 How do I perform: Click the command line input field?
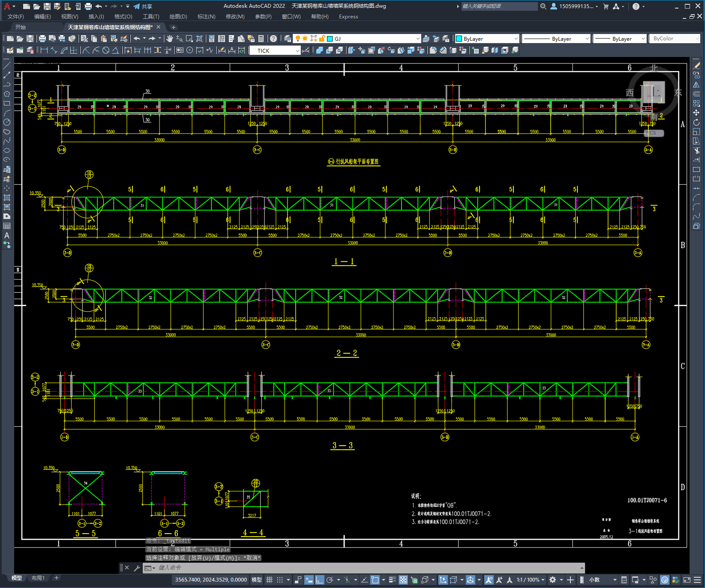364,568
